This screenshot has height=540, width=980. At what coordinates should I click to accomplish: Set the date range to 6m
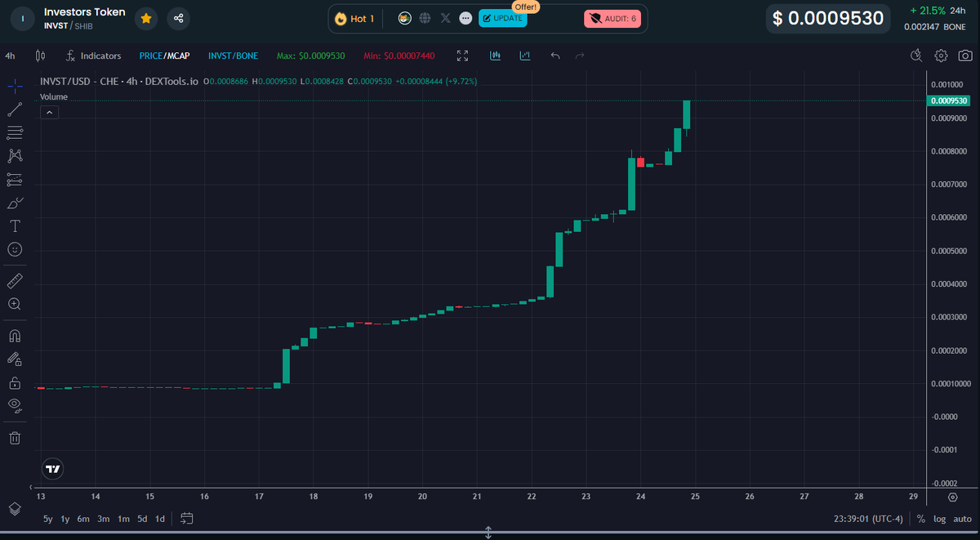click(83, 519)
